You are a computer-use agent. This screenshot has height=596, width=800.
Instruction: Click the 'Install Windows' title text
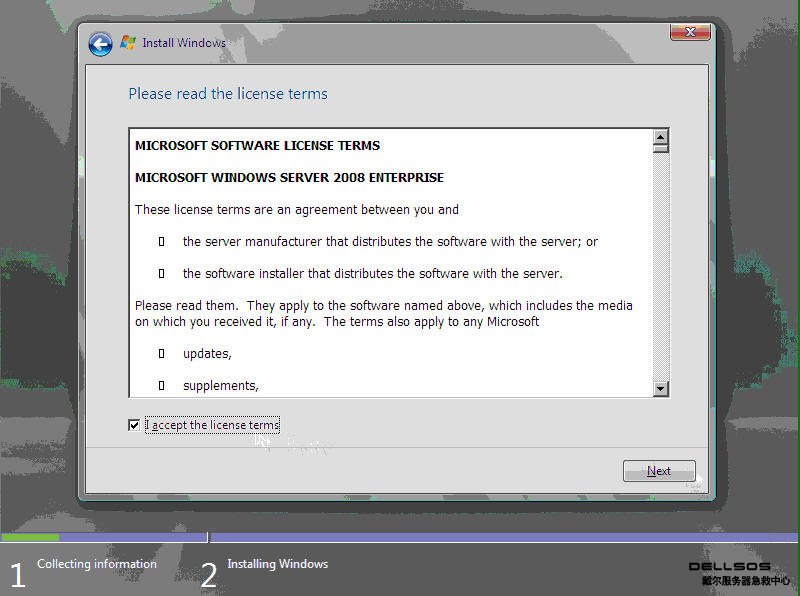(184, 43)
